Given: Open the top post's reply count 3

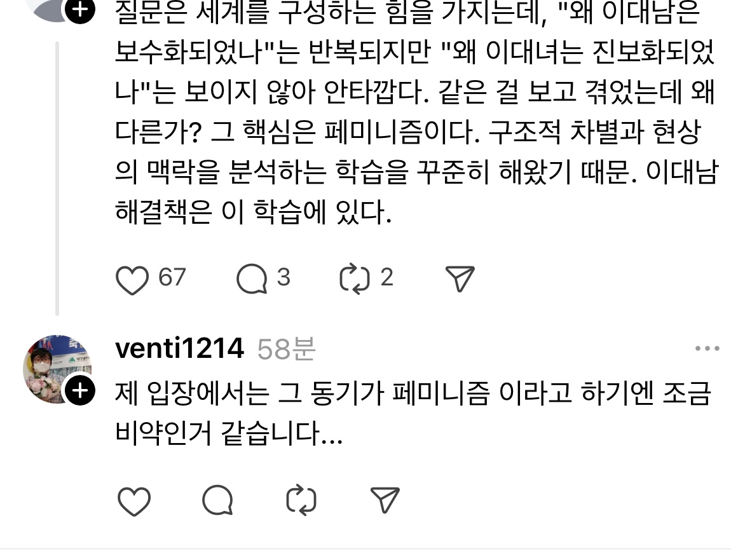Looking at the screenshot, I should coord(284,277).
